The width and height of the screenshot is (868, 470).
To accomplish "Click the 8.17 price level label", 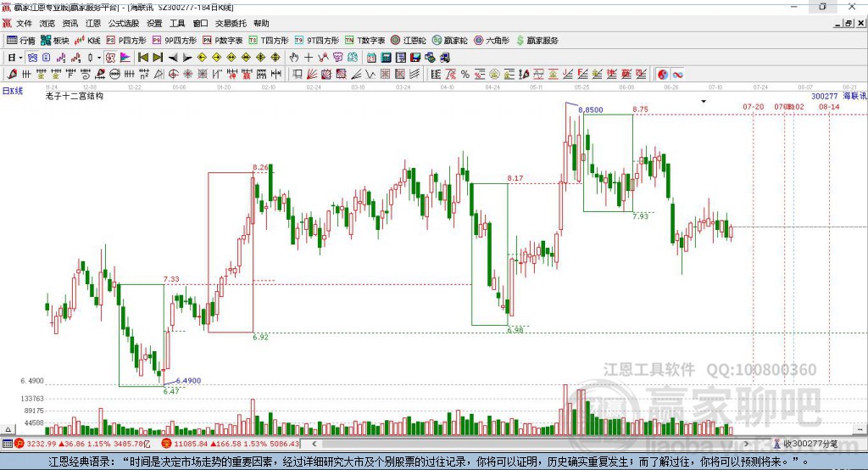I will click(x=515, y=178).
